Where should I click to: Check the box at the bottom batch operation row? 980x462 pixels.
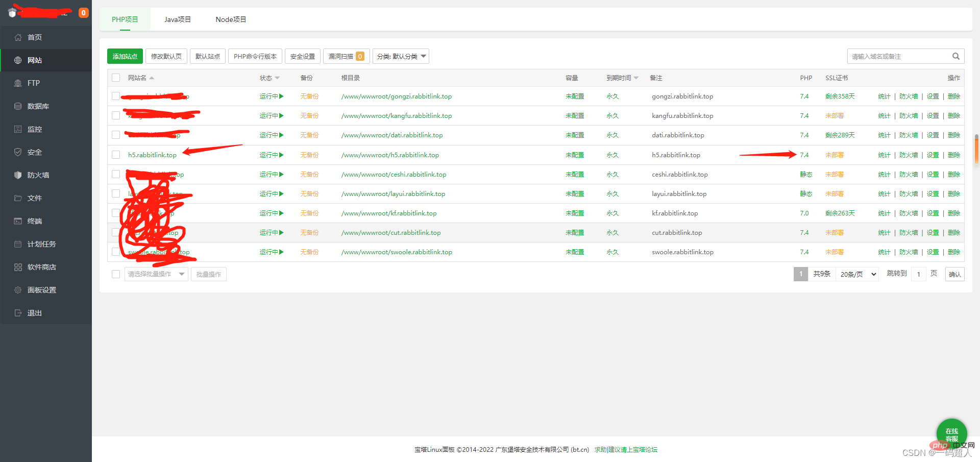[x=116, y=274]
